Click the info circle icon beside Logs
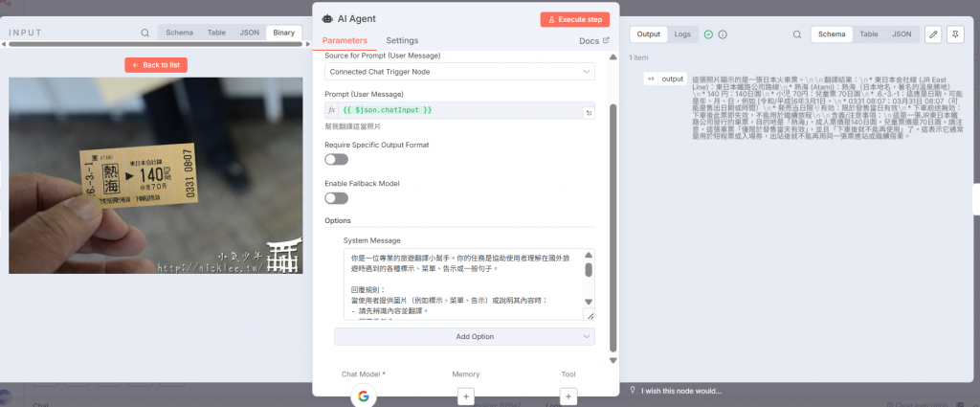 pyautogui.click(x=723, y=34)
